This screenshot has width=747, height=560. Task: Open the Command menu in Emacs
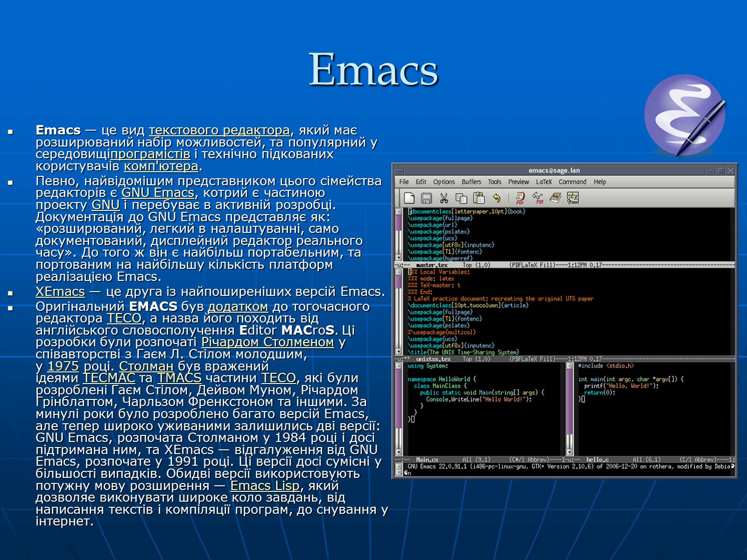click(572, 182)
